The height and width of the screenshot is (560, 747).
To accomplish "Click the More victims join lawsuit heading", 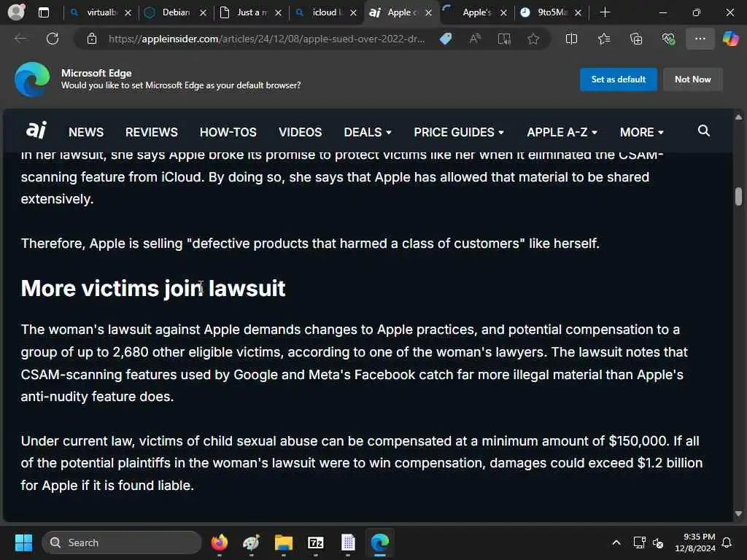I will click(x=153, y=288).
